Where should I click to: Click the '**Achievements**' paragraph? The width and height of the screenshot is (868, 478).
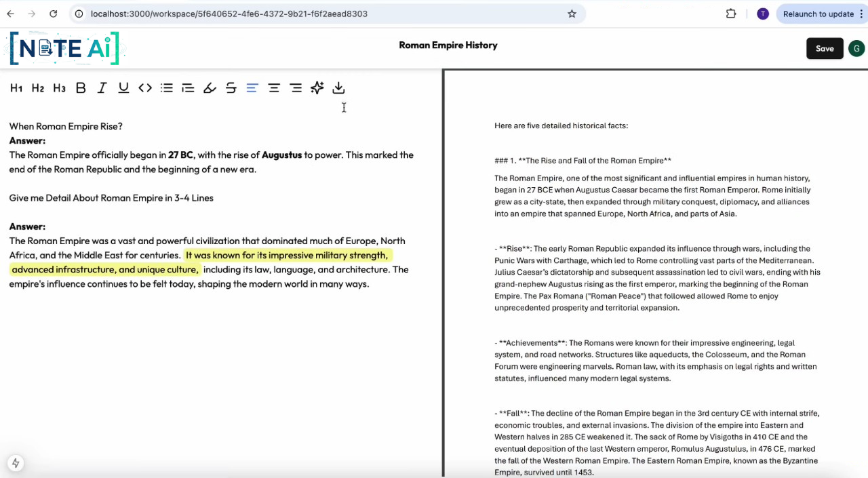point(656,361)
